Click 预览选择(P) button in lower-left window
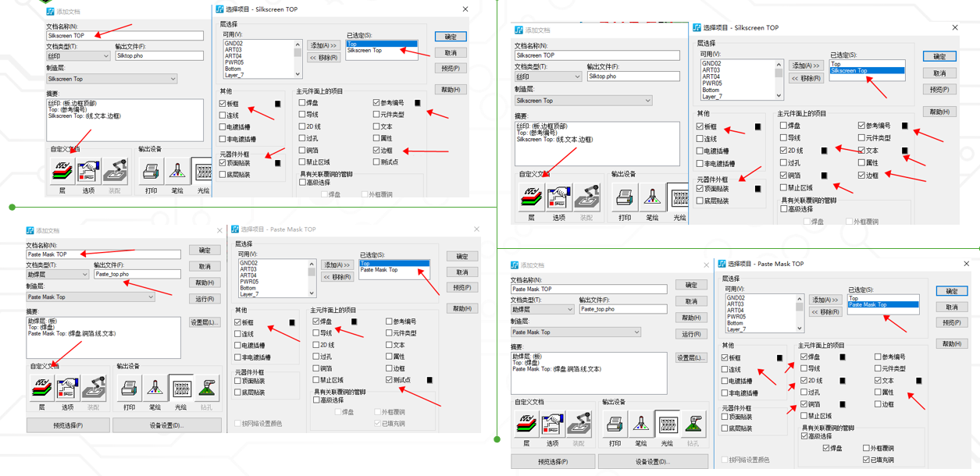980x476 pixels. pyautogui.click(x=68, y=425)
